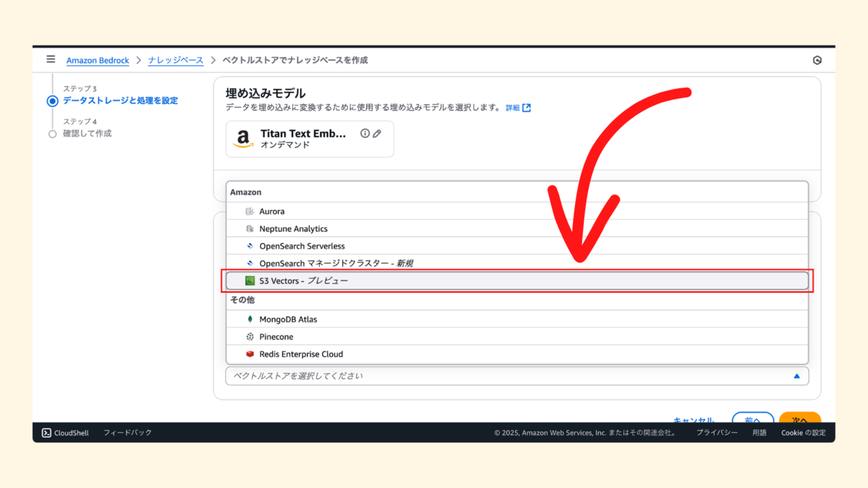The width and height of the screenshot is (868, 488).
Task: Click the OpenSearch マネージドクラスター icon
Action: pyautogui.click(x=250, y=263)
